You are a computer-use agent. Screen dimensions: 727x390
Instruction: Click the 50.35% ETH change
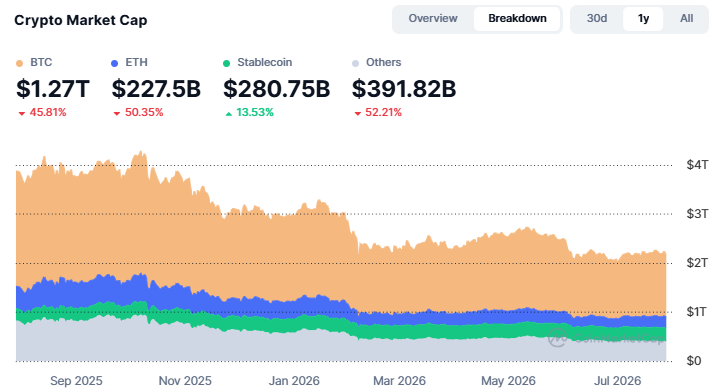pyautogui.click(x=144, y=112)
